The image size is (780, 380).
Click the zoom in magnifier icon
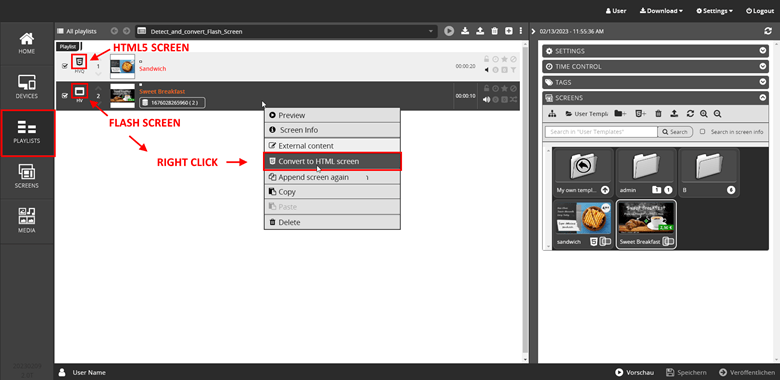(x=703, y=113)
